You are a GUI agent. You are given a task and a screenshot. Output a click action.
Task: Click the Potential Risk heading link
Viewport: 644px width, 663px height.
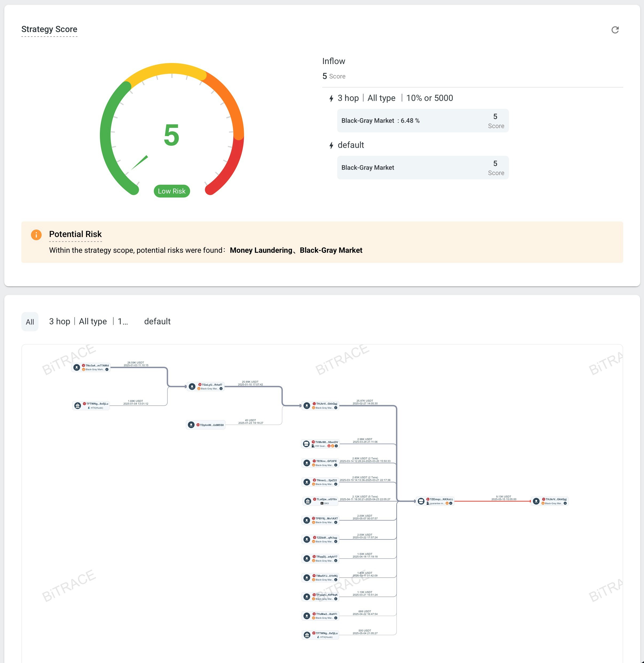tap(75, 234)
